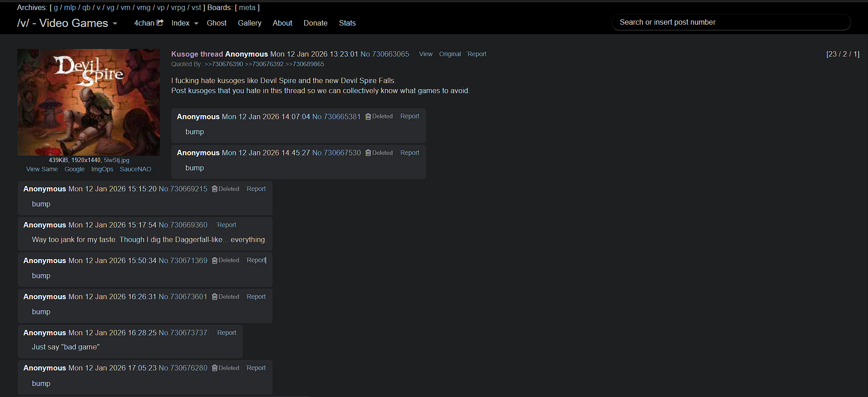
Task: Open the /mlp/ archive link
Action: 70,8
